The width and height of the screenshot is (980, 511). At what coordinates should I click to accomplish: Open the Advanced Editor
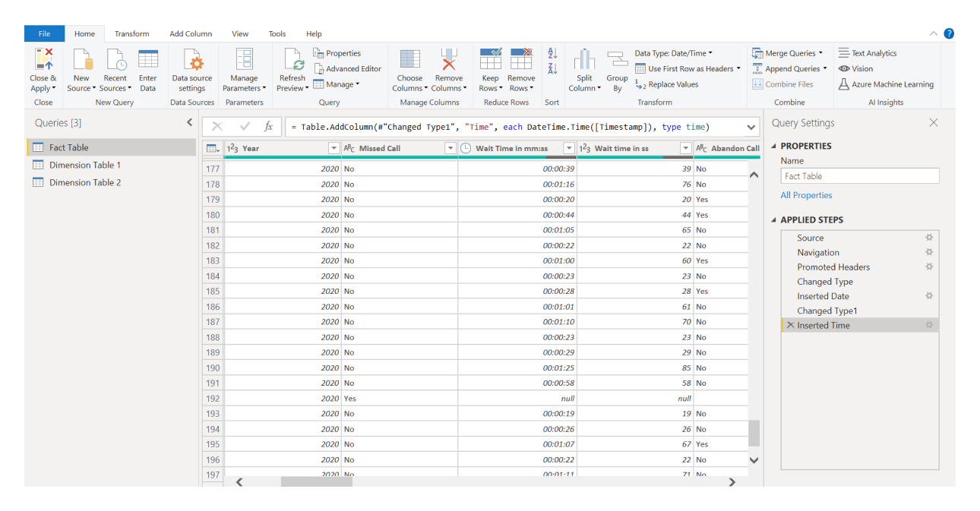click(347, 68)
